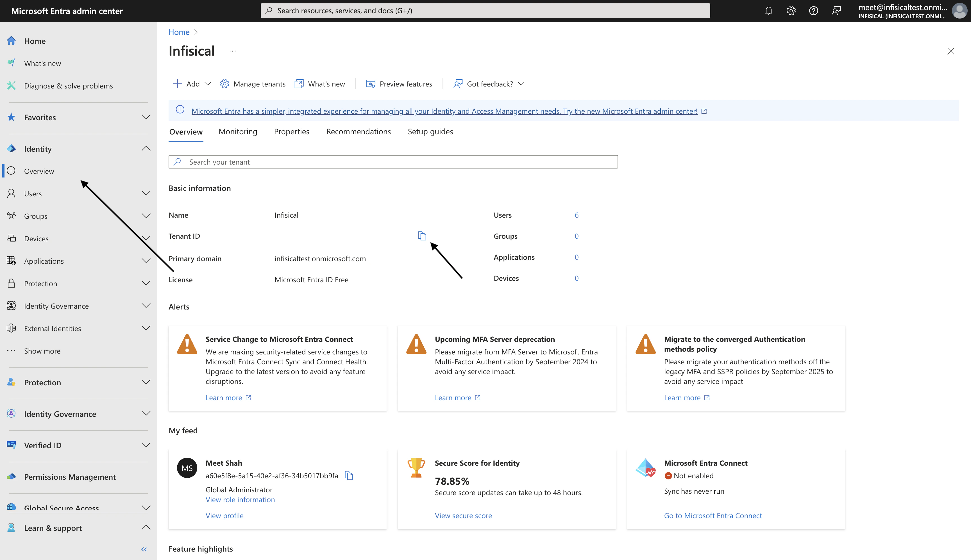This screenshot has width=971, height=560.
Task: Expand the Global Secure Access section
Action: tap(146, 508)
